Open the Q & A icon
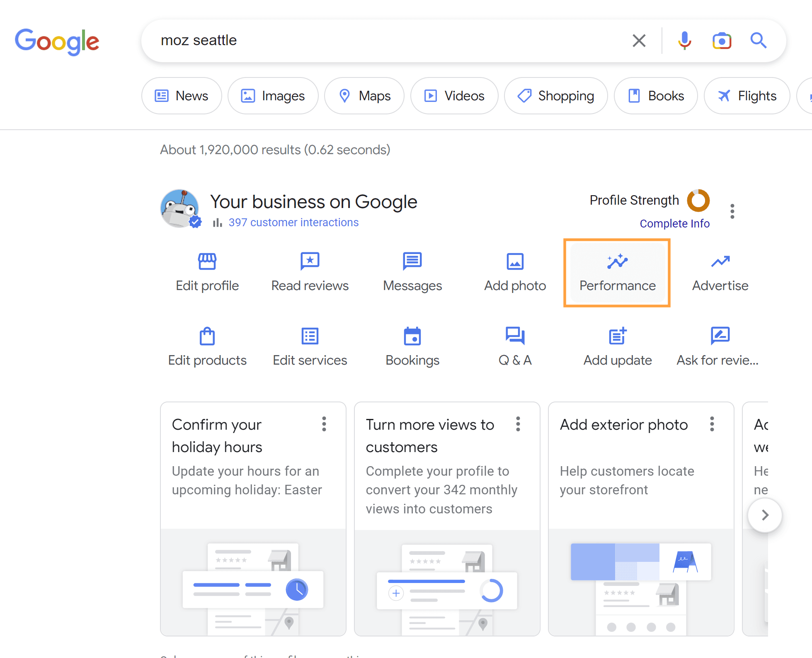Viewport: 812px width, 658px height. (515, 336)
